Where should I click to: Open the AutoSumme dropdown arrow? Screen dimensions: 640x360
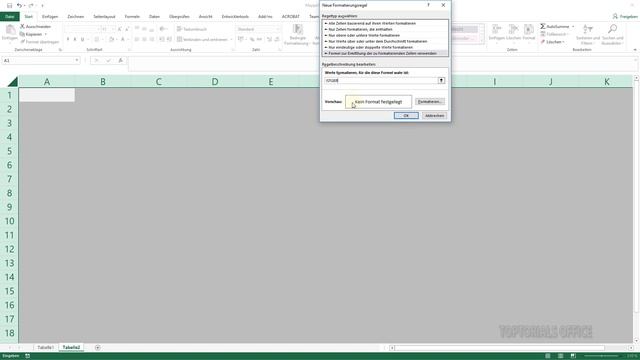click(x=573, y=27)
